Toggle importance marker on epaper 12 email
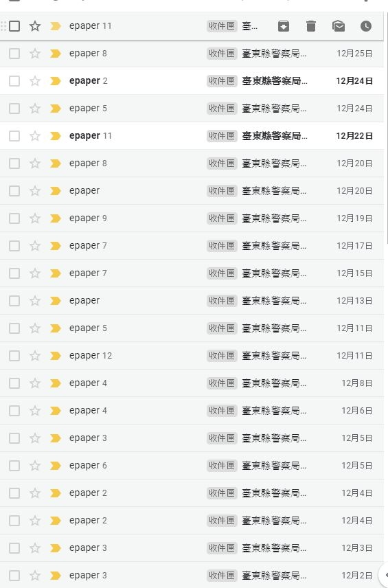 click(x=56, y=356)
